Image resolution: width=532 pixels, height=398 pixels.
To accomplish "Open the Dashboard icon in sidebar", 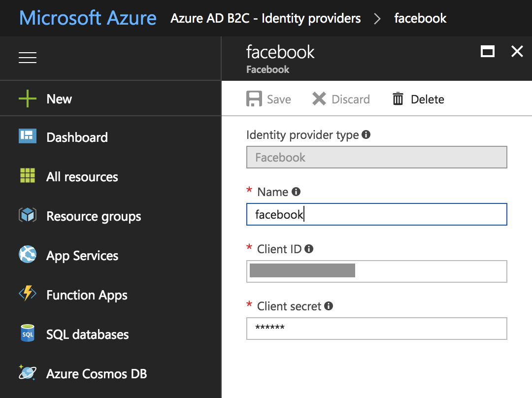I will pos(28,136).
